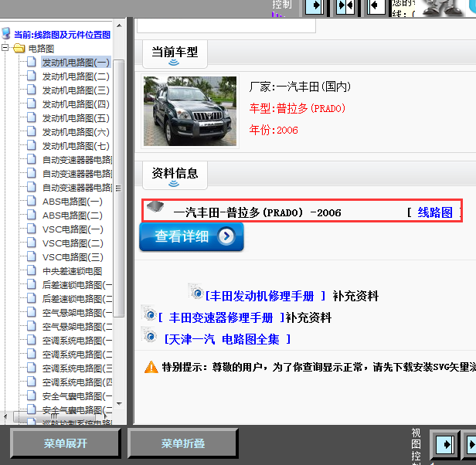This screenshot has width=476, height=465.
Task: Select 发动机电路图(一) in the tree
Action: point(76,63)
